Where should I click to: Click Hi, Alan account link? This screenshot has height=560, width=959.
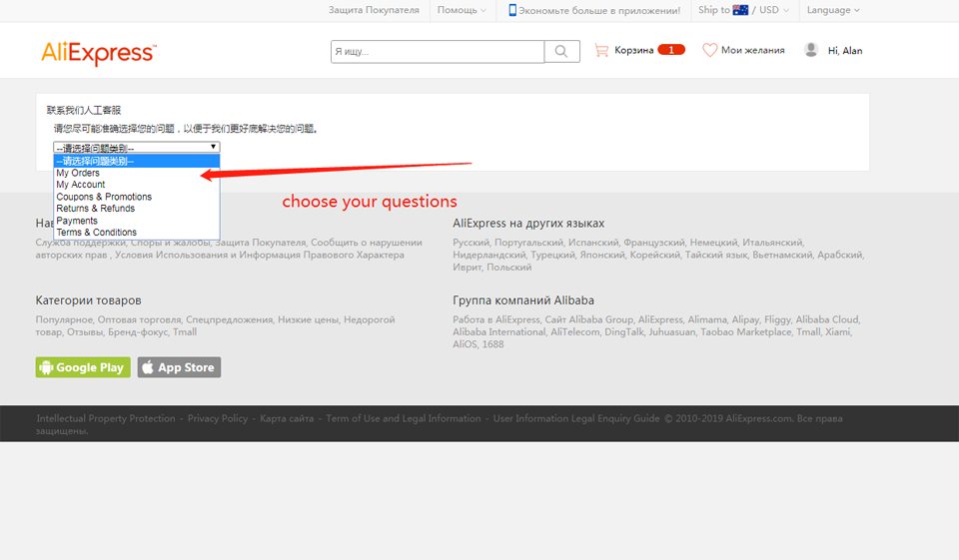point(845,51)
